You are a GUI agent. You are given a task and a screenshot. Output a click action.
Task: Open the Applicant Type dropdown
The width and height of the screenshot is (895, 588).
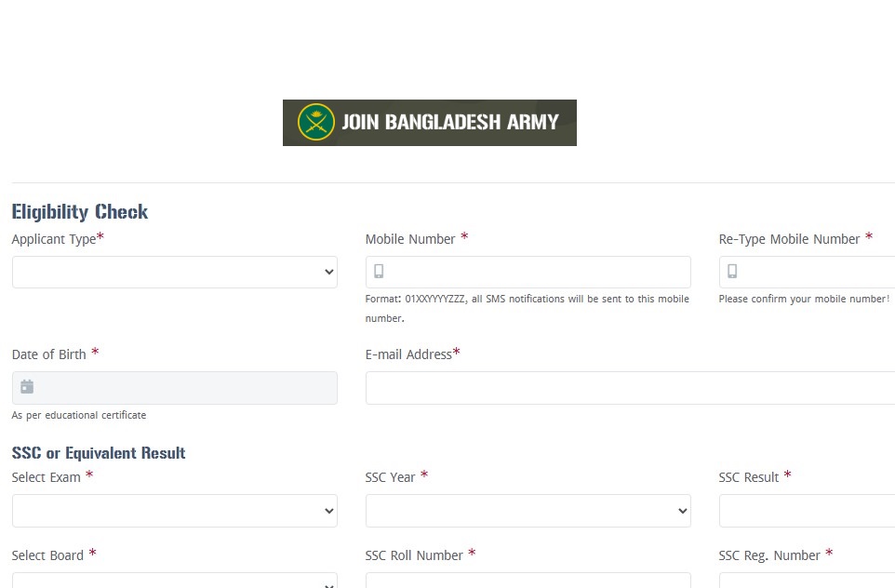(x=174, y=272)
